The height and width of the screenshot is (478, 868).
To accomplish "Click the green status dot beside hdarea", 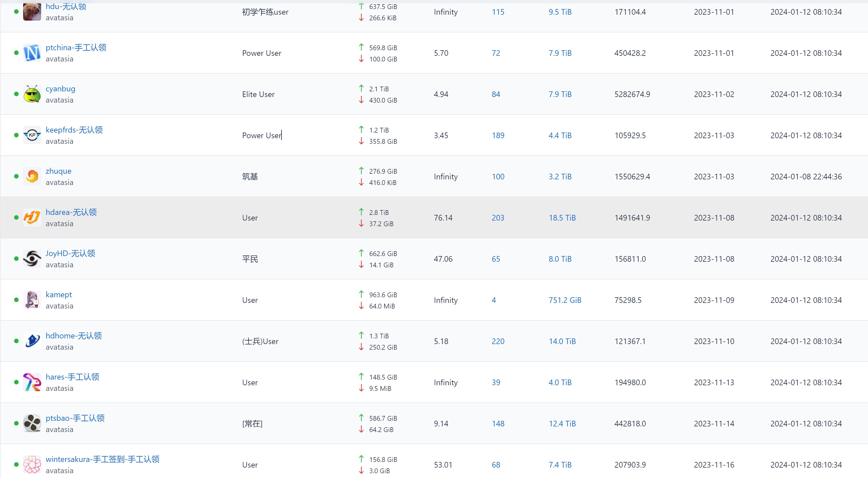I will [x=16, y=218].
